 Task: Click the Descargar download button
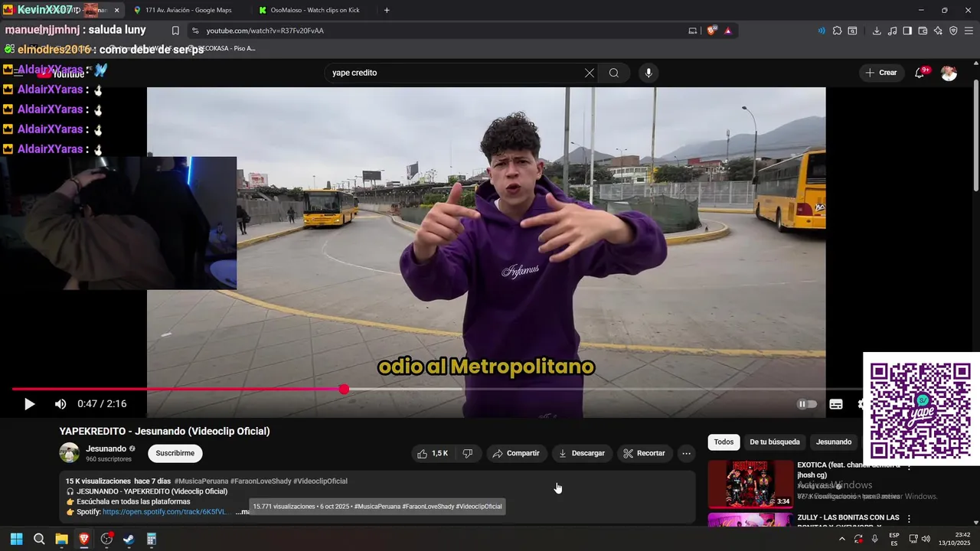582,453
